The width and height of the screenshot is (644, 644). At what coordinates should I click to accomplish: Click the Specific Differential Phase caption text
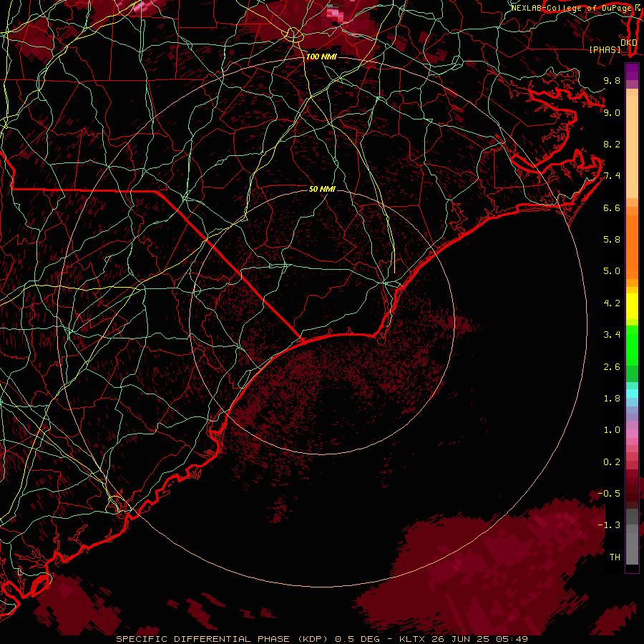322,639
